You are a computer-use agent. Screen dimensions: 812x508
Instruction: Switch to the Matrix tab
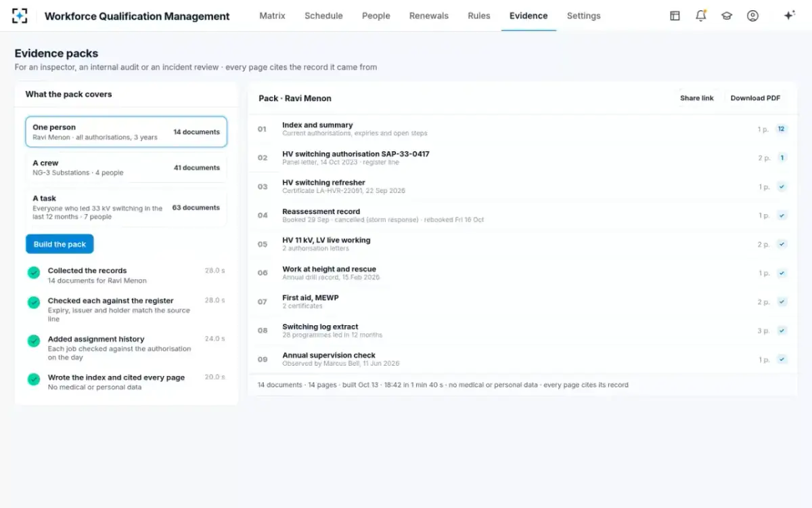(x=272, y=16)
